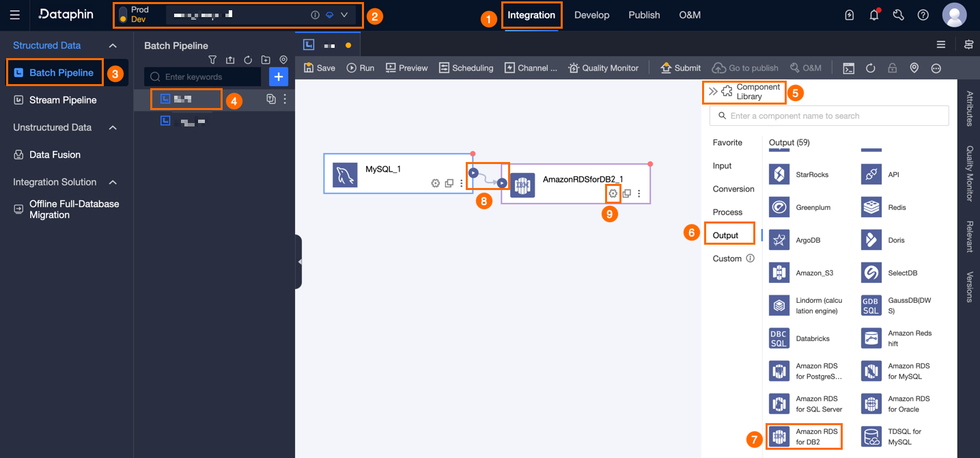The height and width of the screenshot is (458, 980).
Task: Click Preview in the toolbar
Action: coord(406,68)
